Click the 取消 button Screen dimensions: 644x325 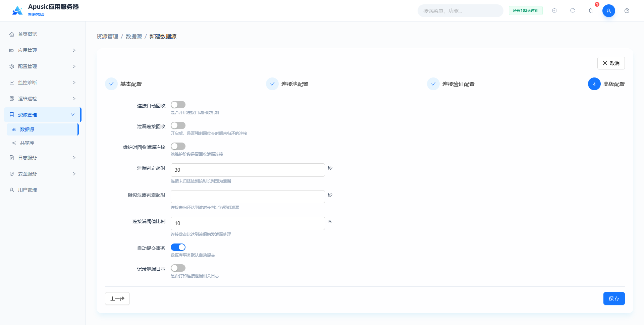[611, 63]
